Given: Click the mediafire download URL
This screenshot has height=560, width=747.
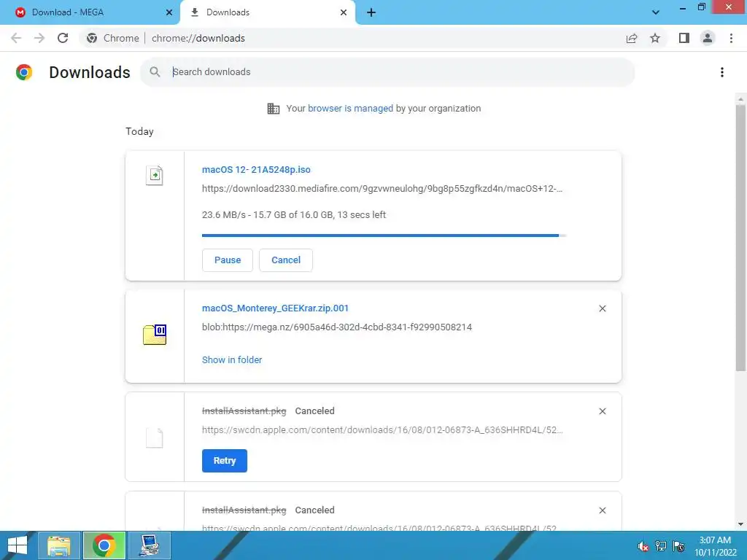Looking at the screenshot, I should (x=382, y=189).
